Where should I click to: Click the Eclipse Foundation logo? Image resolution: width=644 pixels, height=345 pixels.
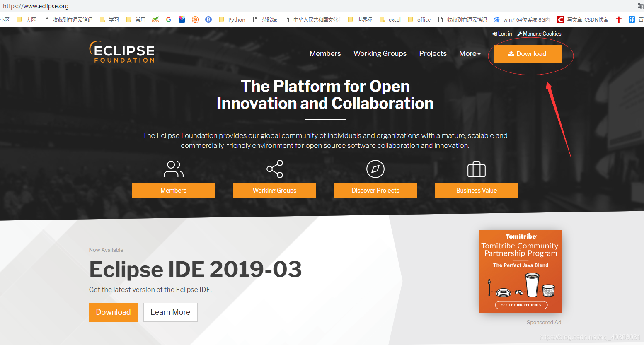click(122, 52)
